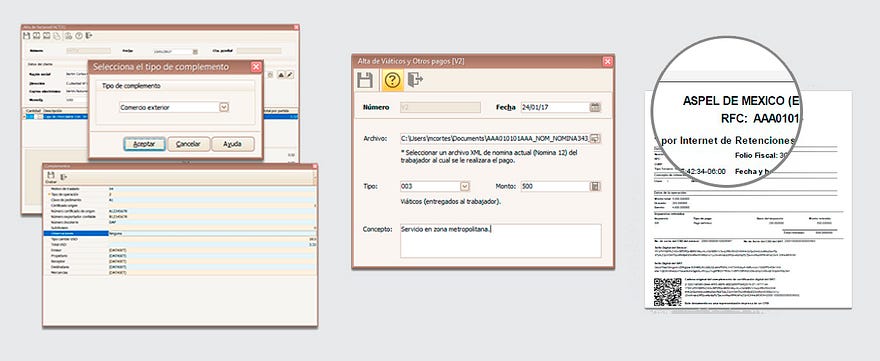Expand the Tipo 003 dropdown arrow

pos(465,186)
